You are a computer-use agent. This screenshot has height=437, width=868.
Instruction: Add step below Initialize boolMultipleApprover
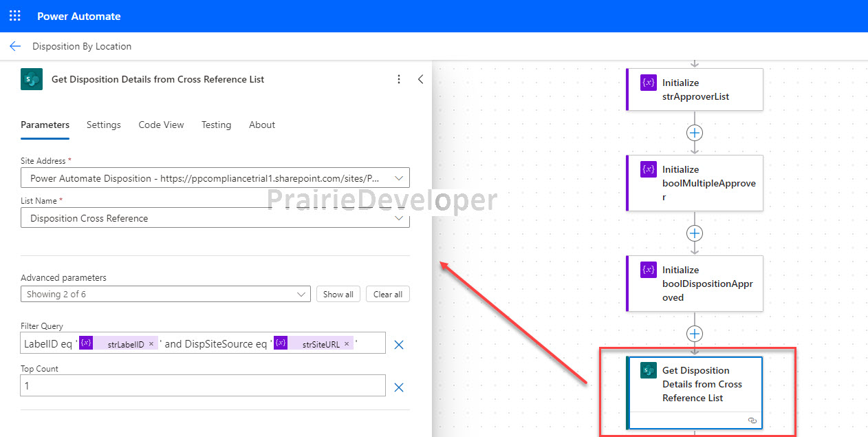pyautogui.click(x=695, y=233)
